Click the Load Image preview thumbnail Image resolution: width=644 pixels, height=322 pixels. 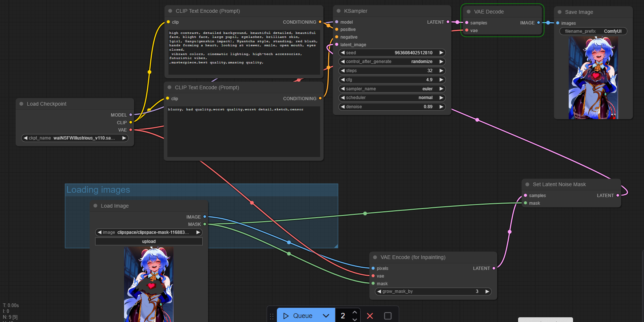tap(149, 284)
